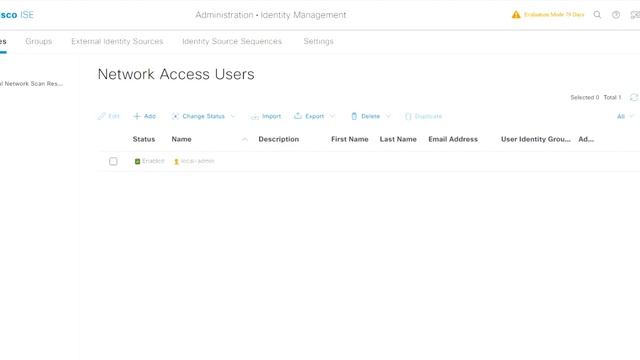Open Evaluation Mode days notice link

[554, 15]
